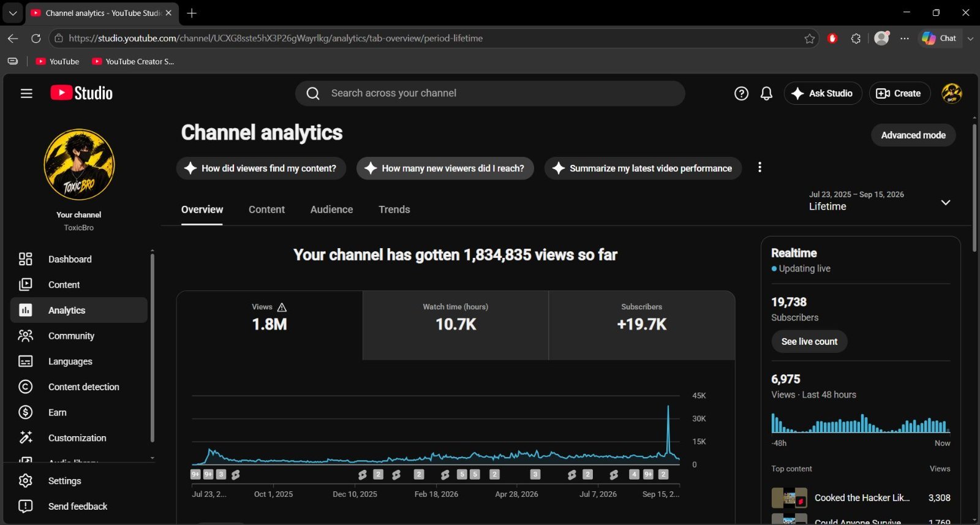The height and width of the screenshot is (525, 980).
Task: Close the Channel analytics browser tab
Action: (x=168, y=13)
